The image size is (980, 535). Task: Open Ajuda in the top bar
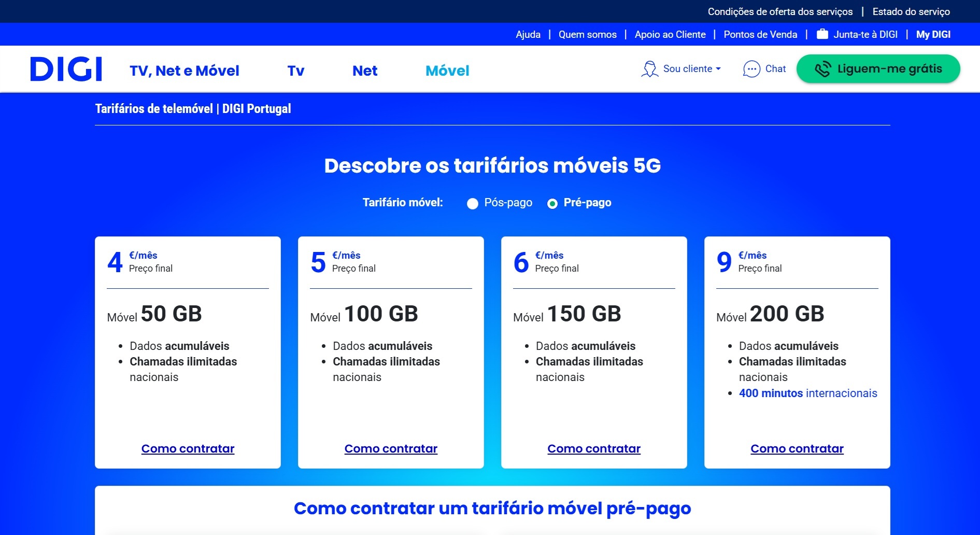click(x=528, y=34)
